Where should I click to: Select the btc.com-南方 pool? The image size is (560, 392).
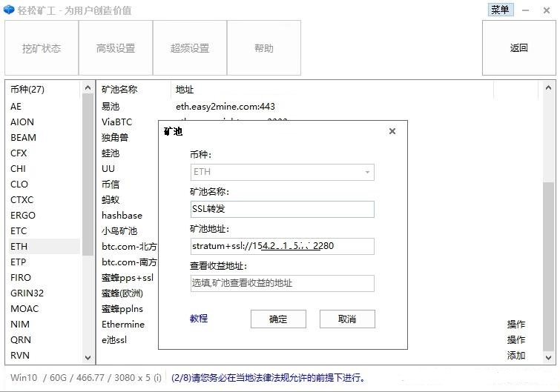click(x=129, y=262)
